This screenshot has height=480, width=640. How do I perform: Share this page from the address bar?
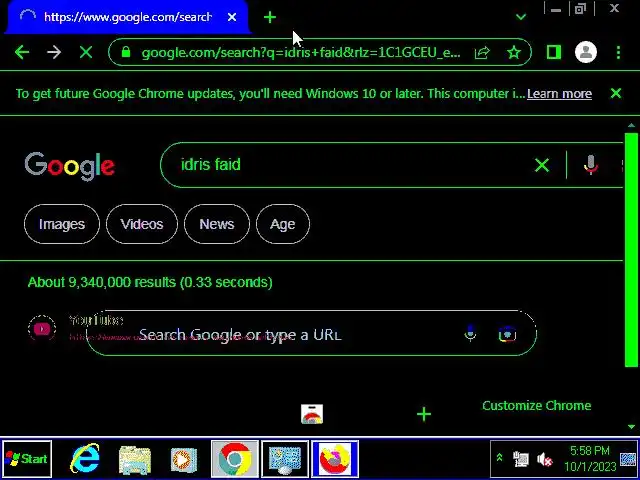[x=482, y=52]
